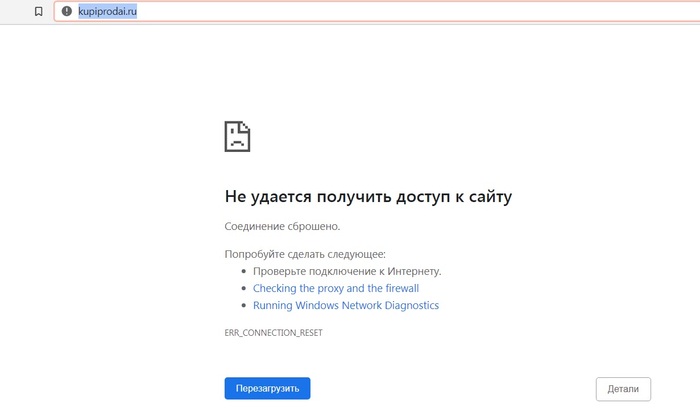The image size is (700, 420).
Task: Click the Детали button
Action: 623,389
